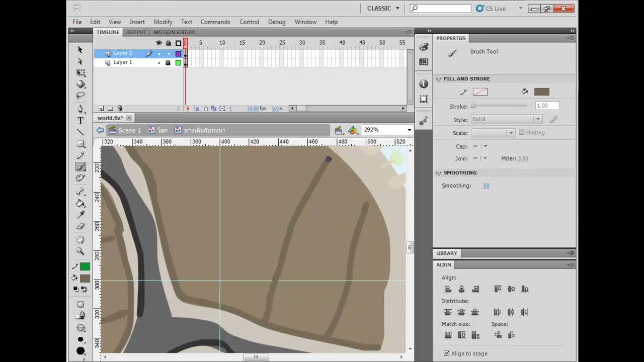Click the Smoothing value 50
This screenshot has width=644, height=362.
point(486,186)
